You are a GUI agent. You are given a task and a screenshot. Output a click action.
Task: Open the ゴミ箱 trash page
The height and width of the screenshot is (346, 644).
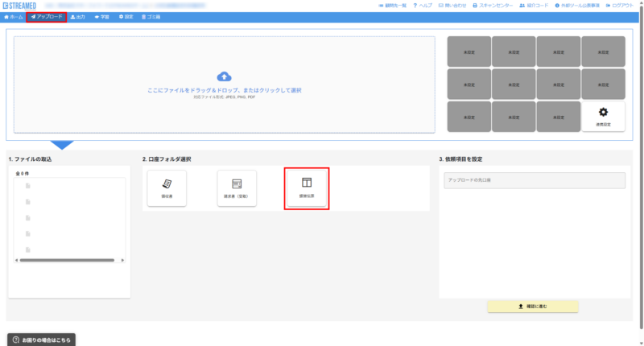coord(151,17)
